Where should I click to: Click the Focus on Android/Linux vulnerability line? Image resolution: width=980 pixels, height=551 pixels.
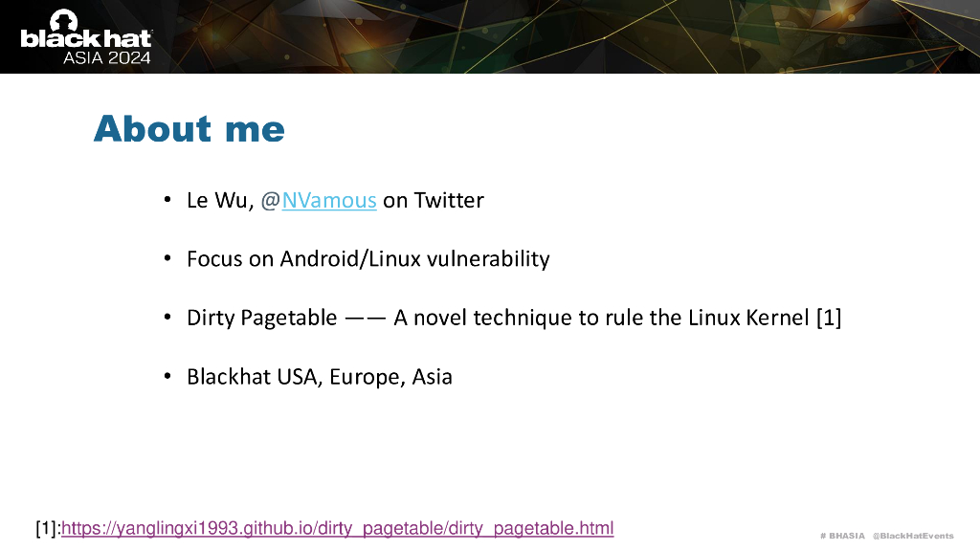pos(367,259)
